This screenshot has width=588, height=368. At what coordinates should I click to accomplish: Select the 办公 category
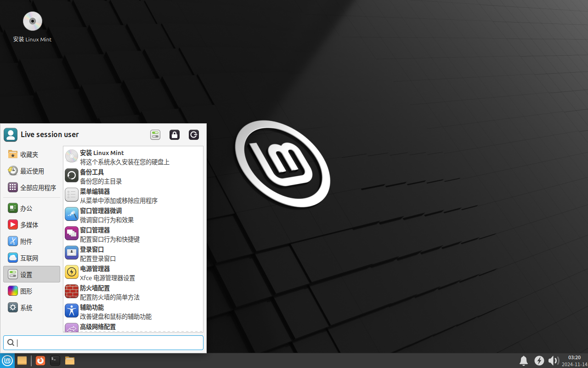pos(32,208)
